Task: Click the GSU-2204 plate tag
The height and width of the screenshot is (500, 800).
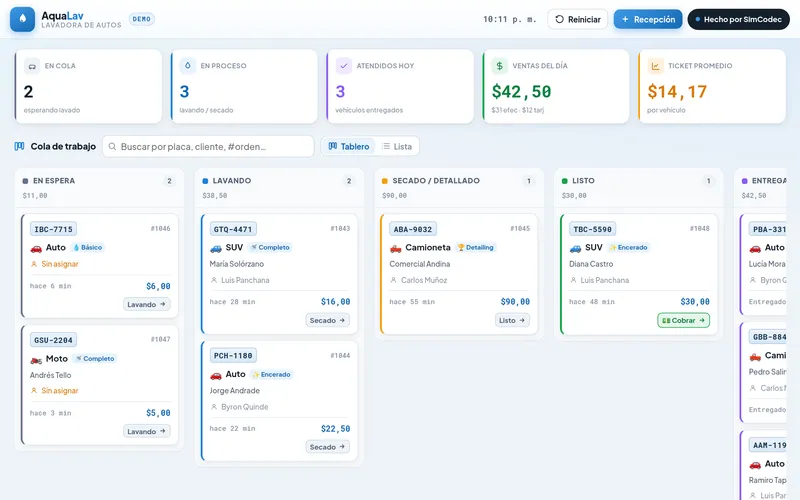Action: [53, 340]
